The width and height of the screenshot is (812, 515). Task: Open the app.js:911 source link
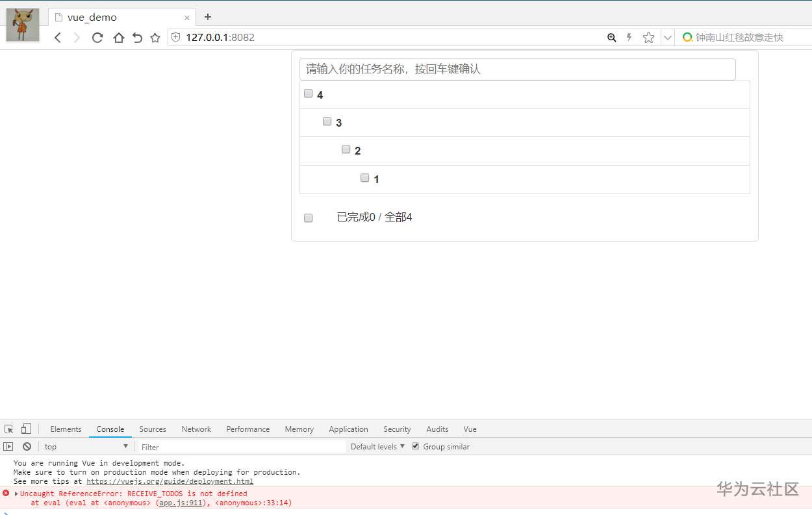pyautogui.click(x=183, y=503)
